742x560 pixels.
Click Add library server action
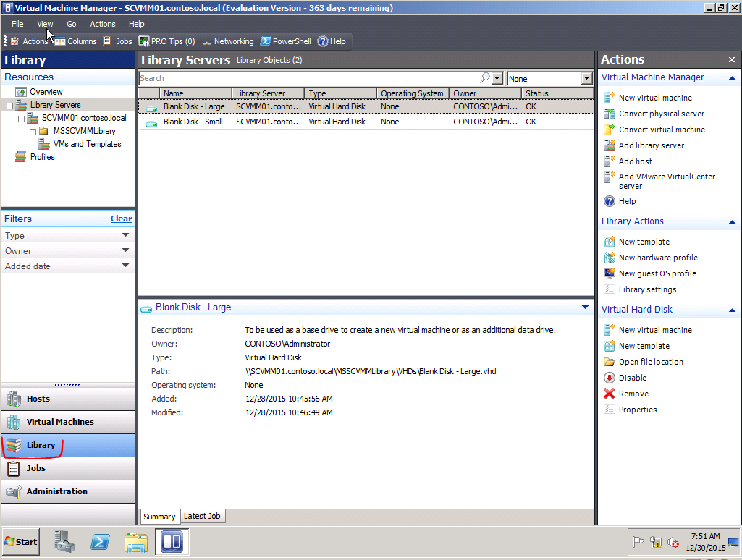tap(644, 145)
